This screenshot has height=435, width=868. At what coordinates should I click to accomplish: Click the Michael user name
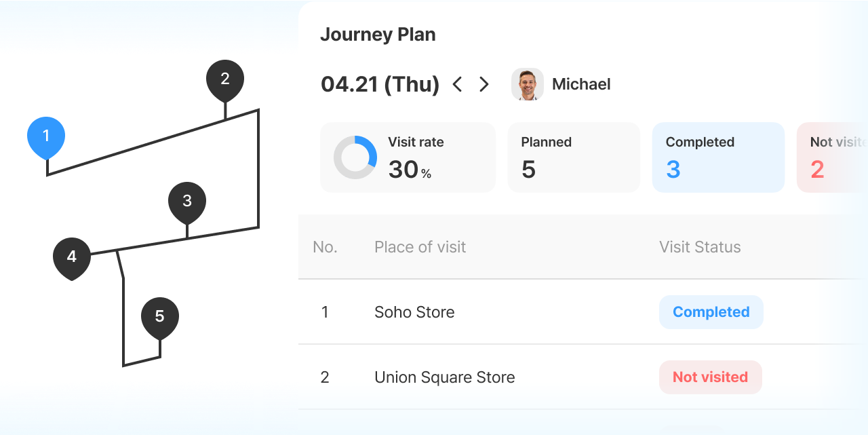(x=581, y=84)
